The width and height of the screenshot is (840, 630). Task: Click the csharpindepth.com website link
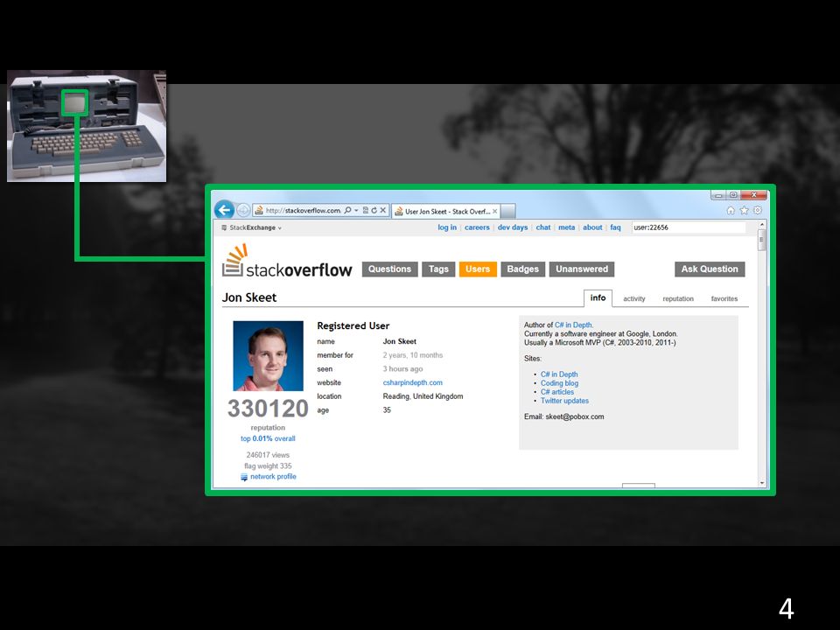412,382
